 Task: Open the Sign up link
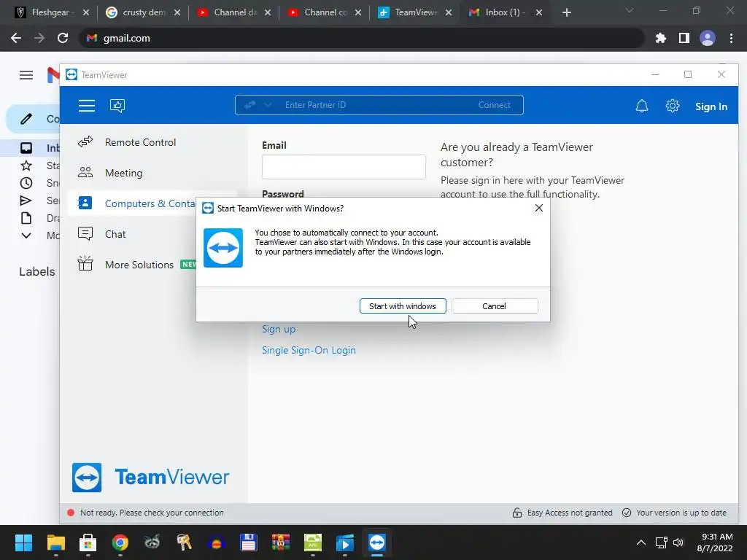279,329
